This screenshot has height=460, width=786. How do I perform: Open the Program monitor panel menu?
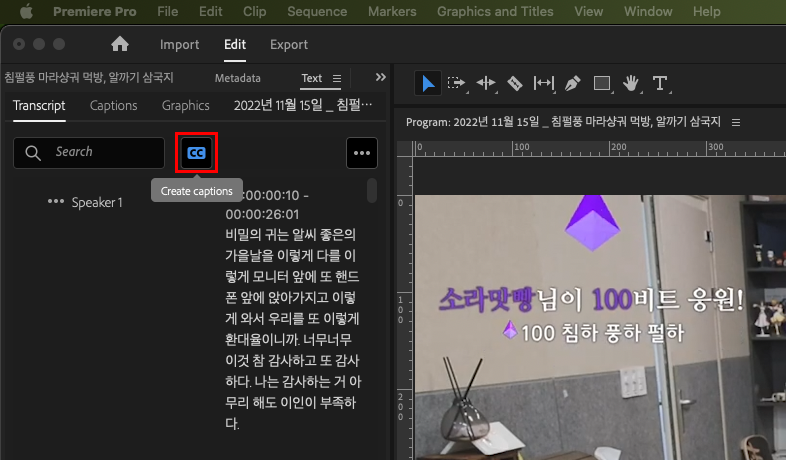[x=736, y=122]
